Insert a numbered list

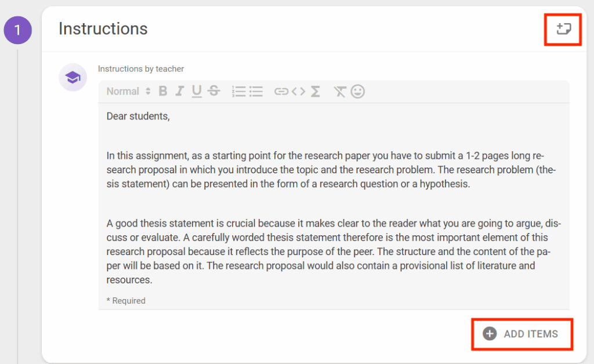click(238, 91)
